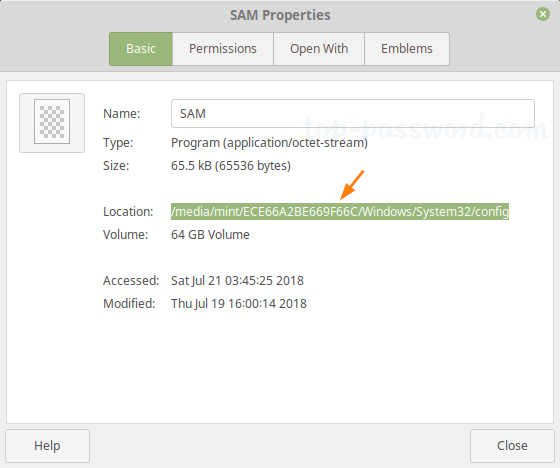Click the Modified timestamp Thu Jul 19

tap(239, 304)
